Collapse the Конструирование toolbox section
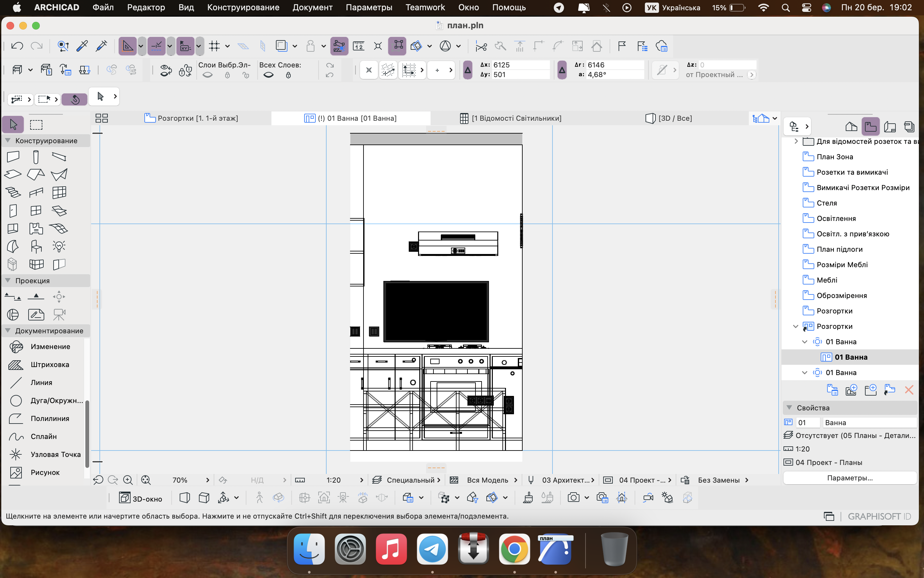Screen dimensions: 924x578 click(x=8, y=140)
